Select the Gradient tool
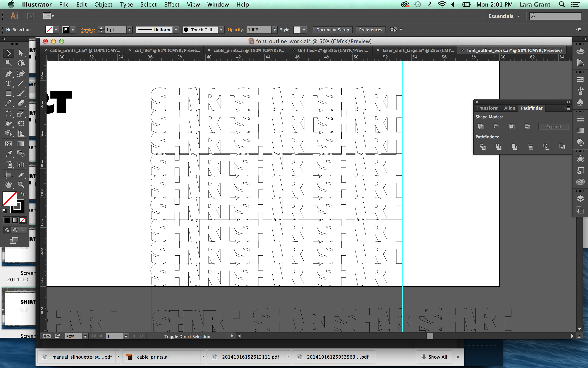The image size is (588, 368). 21,144
